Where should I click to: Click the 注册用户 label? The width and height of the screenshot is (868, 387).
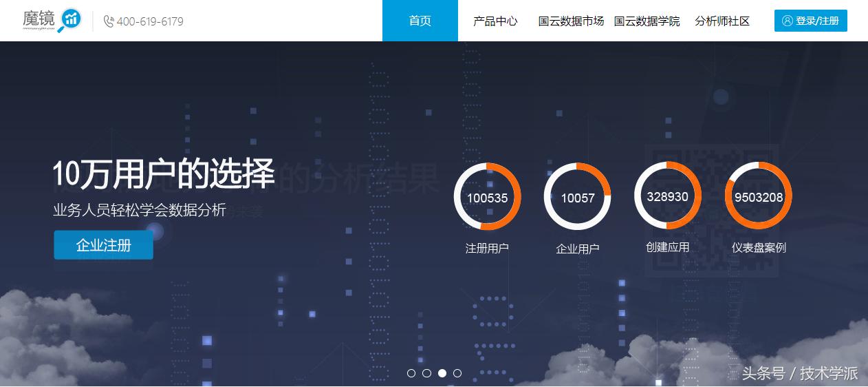click(x=487, y=249)
